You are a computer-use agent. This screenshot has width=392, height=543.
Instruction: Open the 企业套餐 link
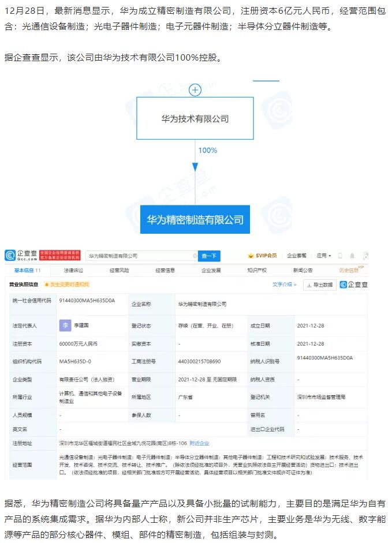297,256
